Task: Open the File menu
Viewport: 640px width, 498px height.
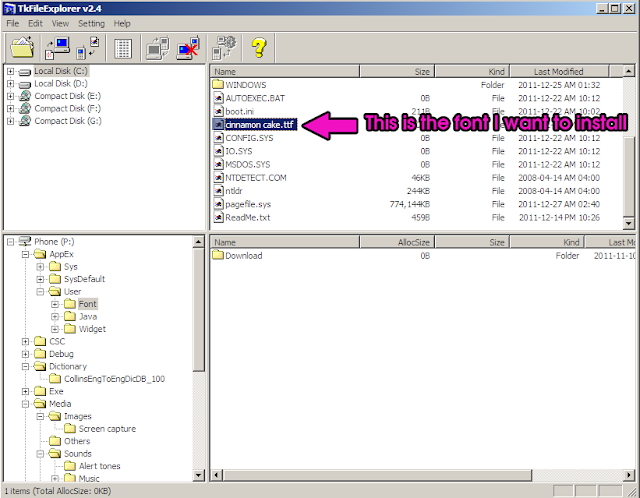Action: pyautogui.click(x=13, y=23)
